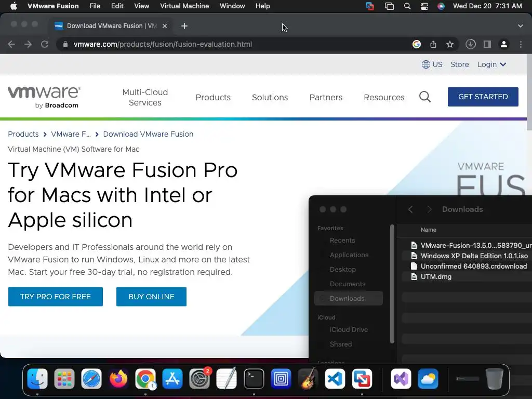Click the Stage Manager windows icon in menu bar
The width and height of the screenshot is (532, 399).
[x=389, y=6]
